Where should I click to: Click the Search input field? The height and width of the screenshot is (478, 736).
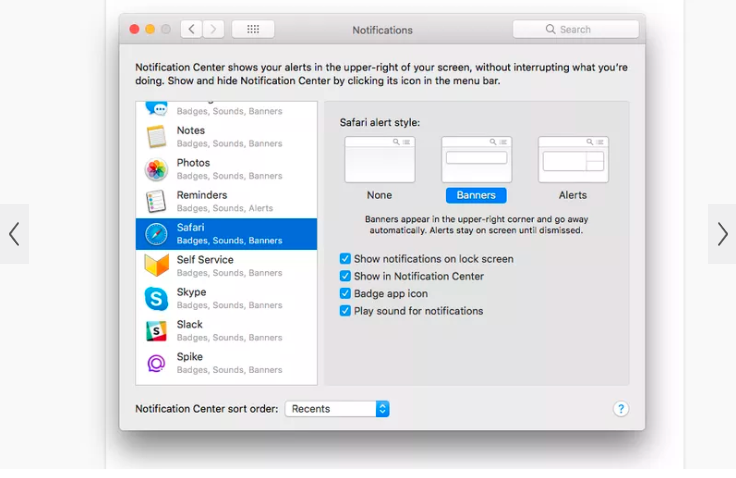point(575,29)
